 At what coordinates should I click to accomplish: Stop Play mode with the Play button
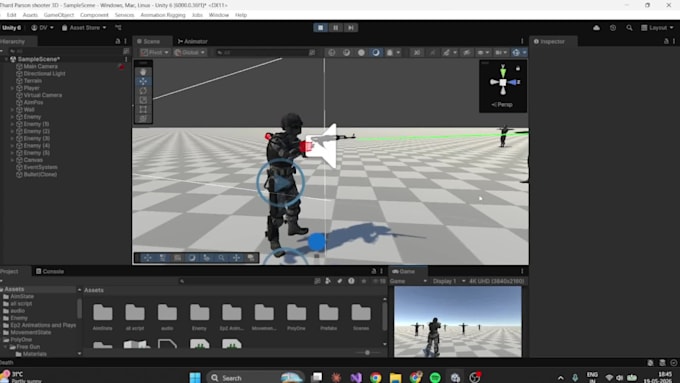point(320,27)
